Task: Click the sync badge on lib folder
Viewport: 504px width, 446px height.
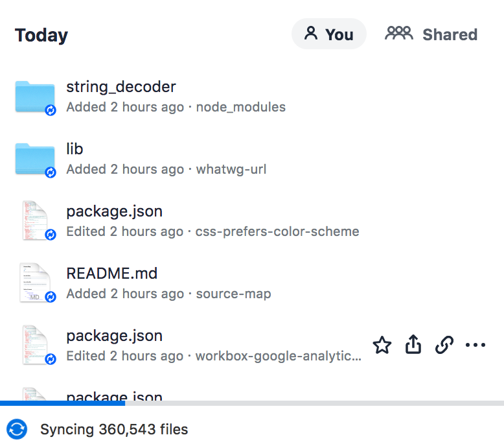Action: pos(51,172)
